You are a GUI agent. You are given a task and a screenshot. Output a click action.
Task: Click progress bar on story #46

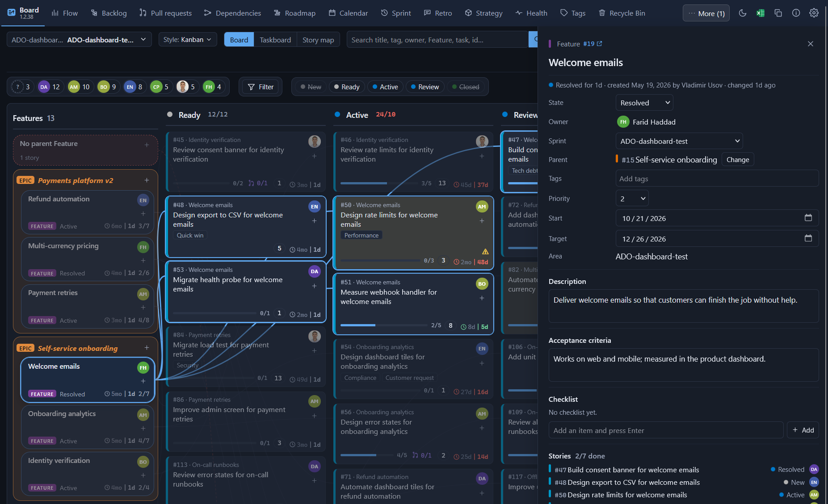(378, 183)
